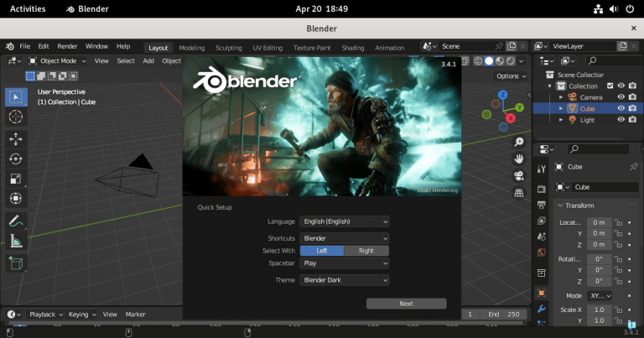Disable Camera in renders icon
The width and height of the screenshot is (644, 338).
(x=632, y=97)
